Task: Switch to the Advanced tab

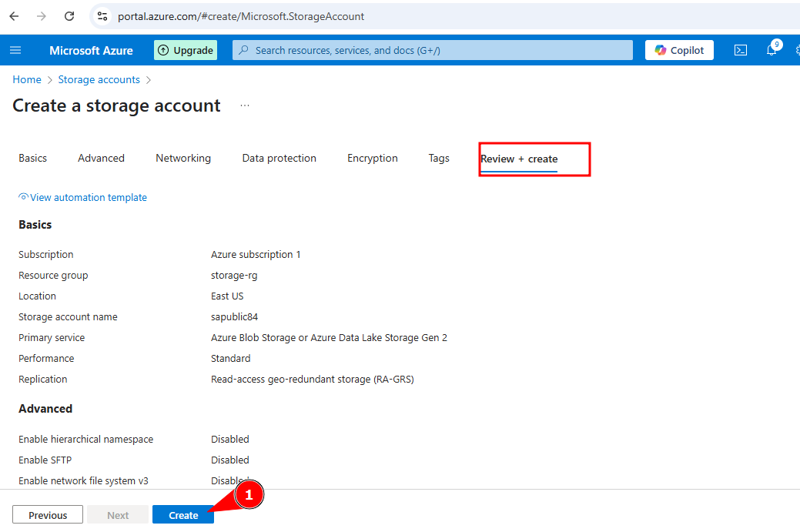Action: (101, 158)
